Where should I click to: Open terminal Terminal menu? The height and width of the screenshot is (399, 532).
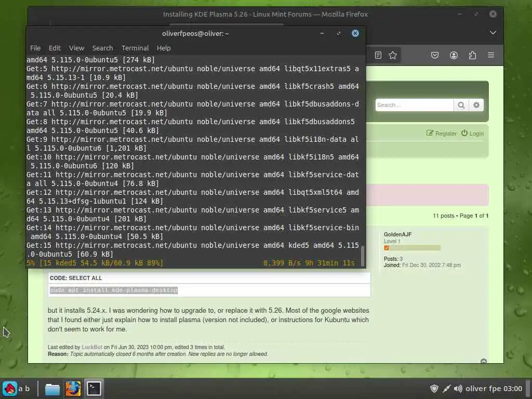pyautogui.click(x=135, y=48)
